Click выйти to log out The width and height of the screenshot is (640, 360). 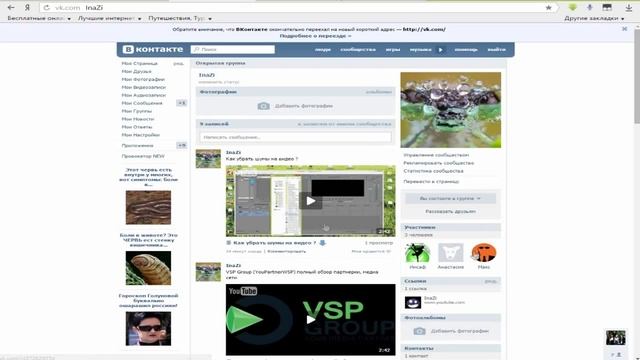pos(497,49)
